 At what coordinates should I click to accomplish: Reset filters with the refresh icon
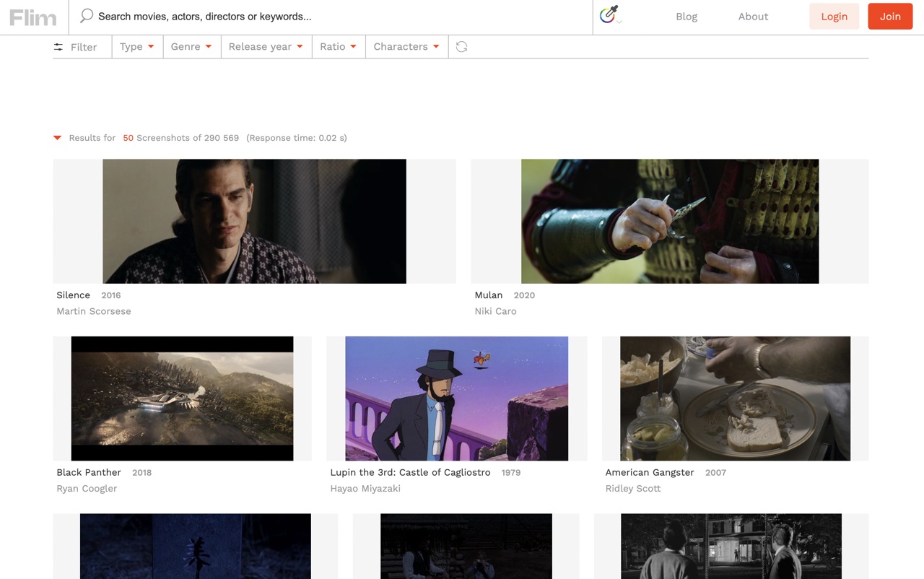pyautogui.click(x=462, y=47)
